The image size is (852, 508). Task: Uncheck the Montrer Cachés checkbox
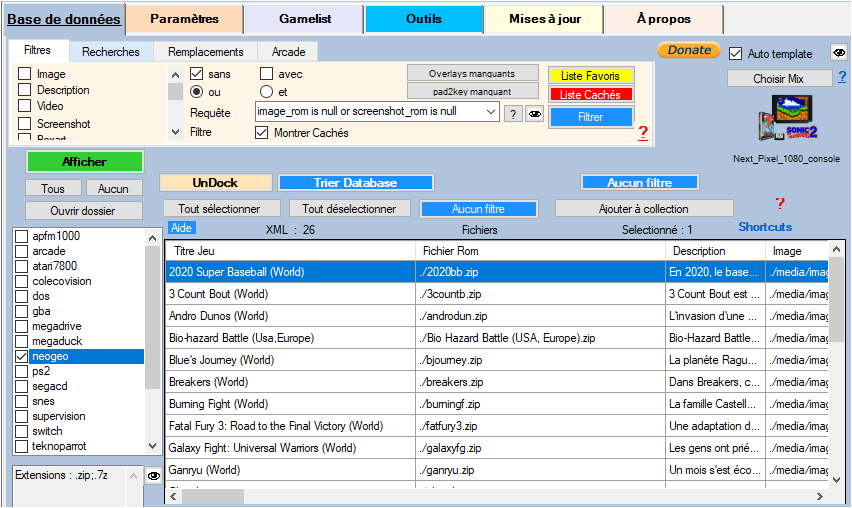(x=262, y=132)
